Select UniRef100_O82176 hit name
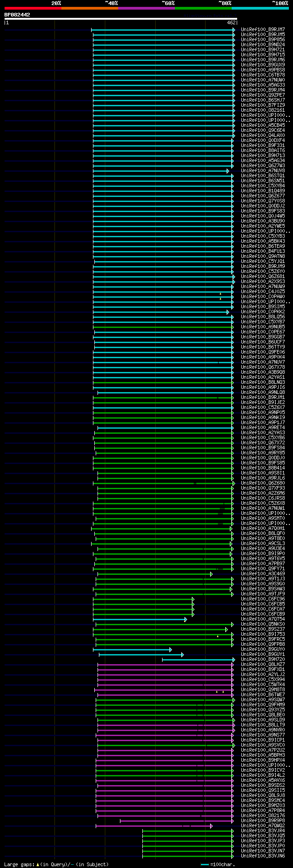Viewport: 293px width, 868px height. point(263,816)
